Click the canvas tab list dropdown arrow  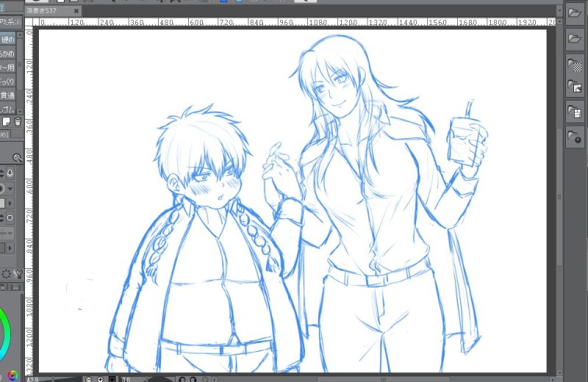[x=559, y=11]
